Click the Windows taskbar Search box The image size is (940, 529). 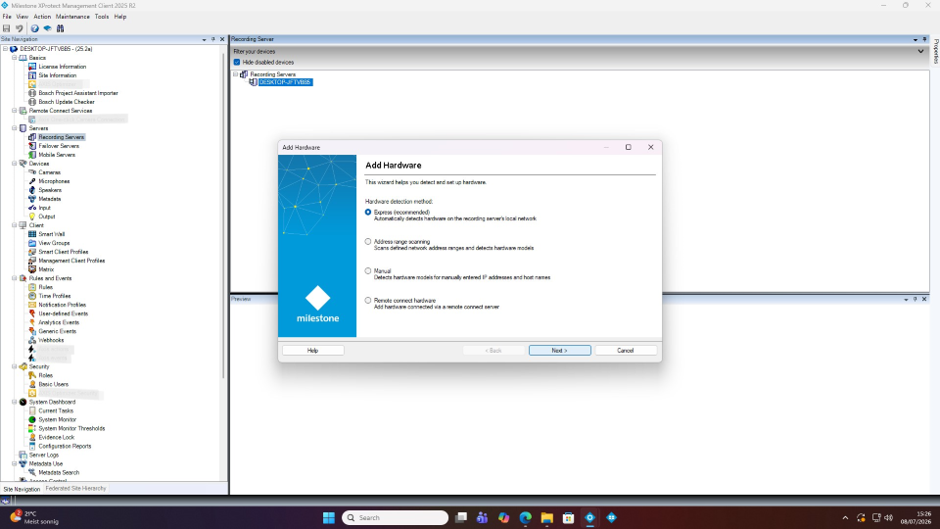coord(395,518)
